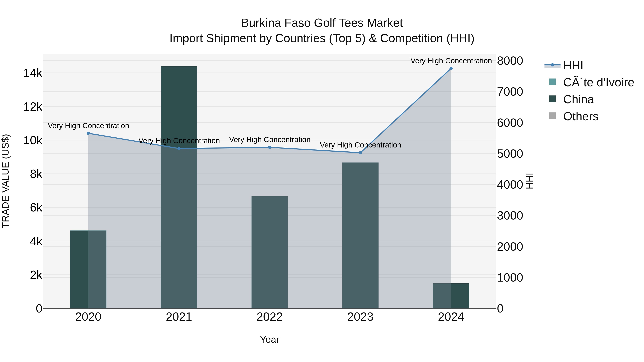The width and height of the screenshot is (644, 362).
Task: Click the 6k left axis tick
Action: pos(36,208)
